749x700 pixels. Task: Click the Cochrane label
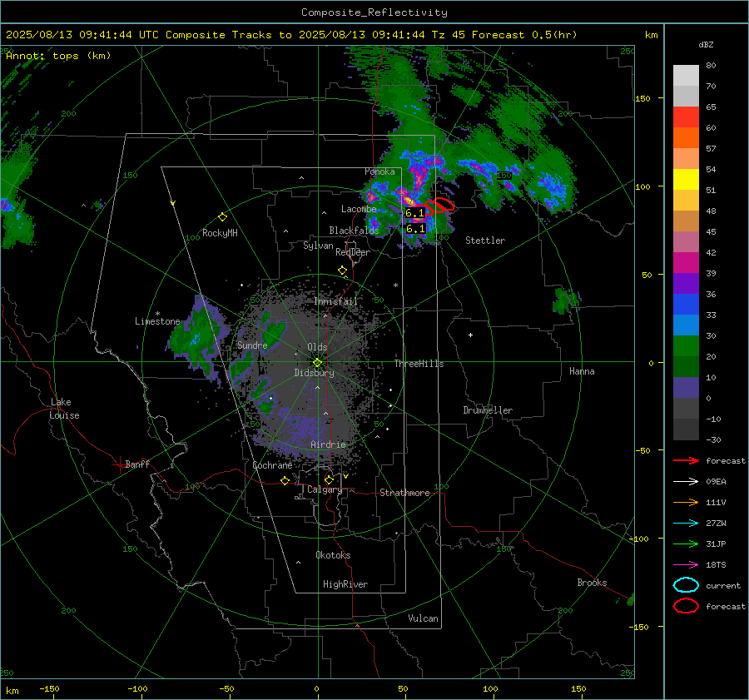(x=272, y=465)
